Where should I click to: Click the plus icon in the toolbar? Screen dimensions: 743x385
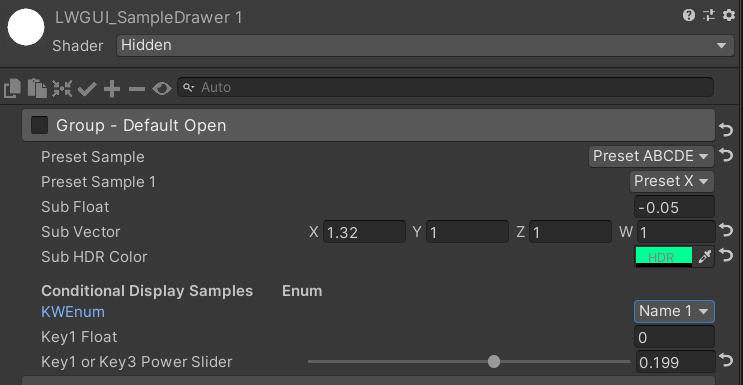pos(112,89)
